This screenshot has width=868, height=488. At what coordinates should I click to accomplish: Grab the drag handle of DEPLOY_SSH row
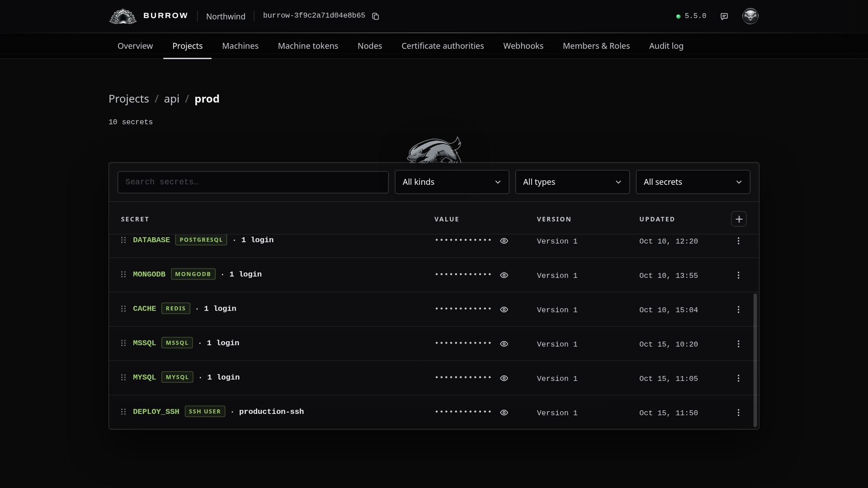click(123, 412)
